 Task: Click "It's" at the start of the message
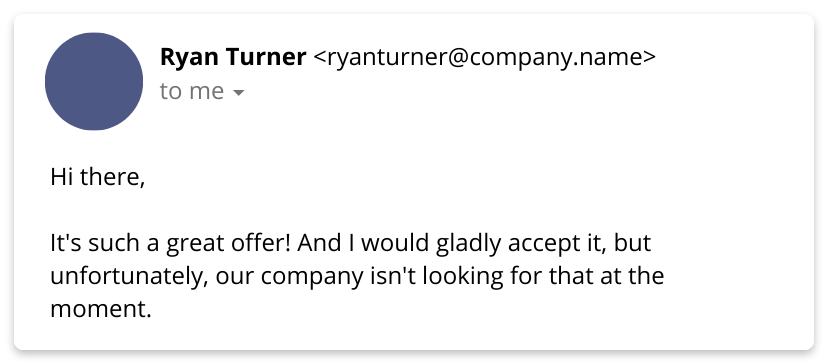point(66,244)
